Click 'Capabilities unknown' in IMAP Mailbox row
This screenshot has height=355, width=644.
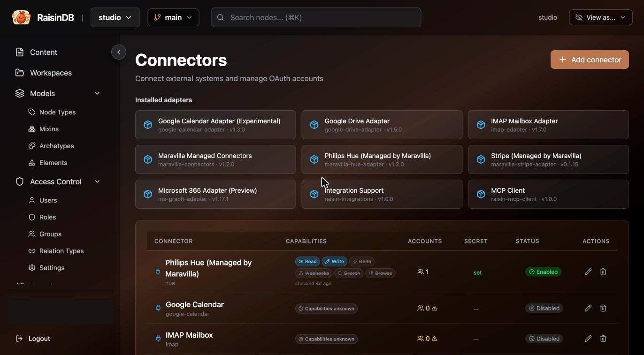click(326, 339)
